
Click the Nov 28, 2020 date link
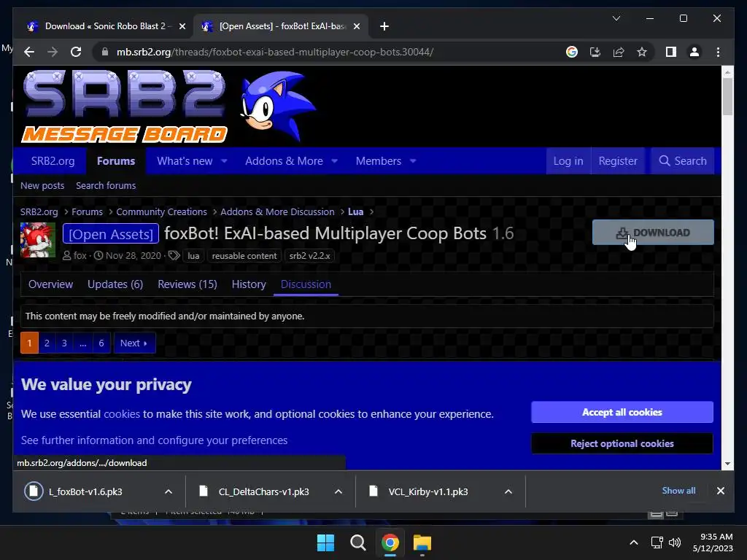[133, 256]
